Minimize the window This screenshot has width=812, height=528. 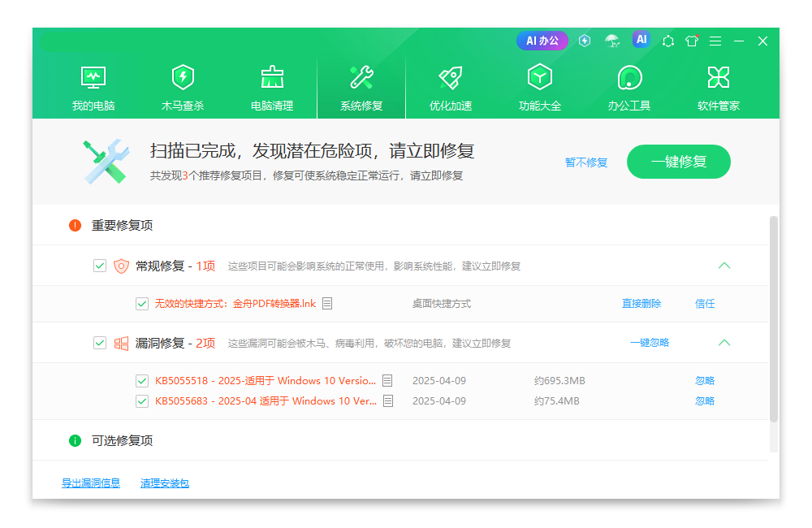pos(739,41)
